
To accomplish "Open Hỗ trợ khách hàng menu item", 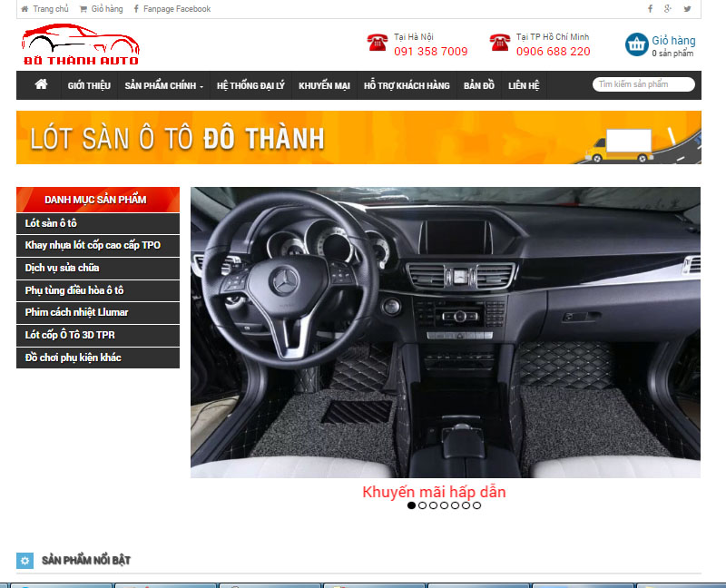I will click(407, 85).
